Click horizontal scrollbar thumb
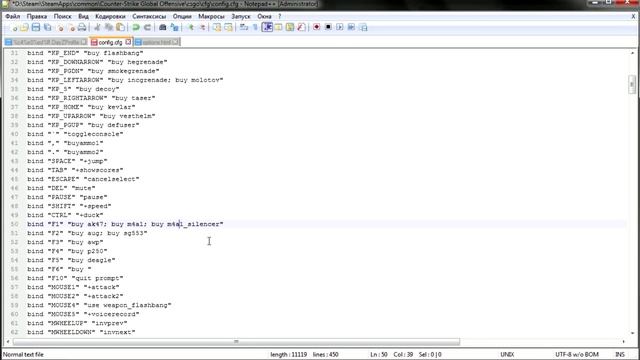The image size is (640, 360). coord(236,341)
